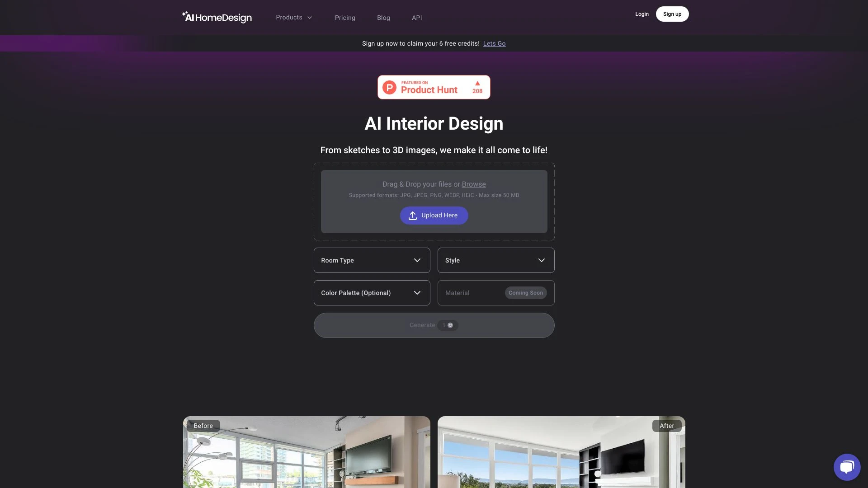Click the Before room image thumbnail
Screen dimensions: 868x488
coord(307,452)
